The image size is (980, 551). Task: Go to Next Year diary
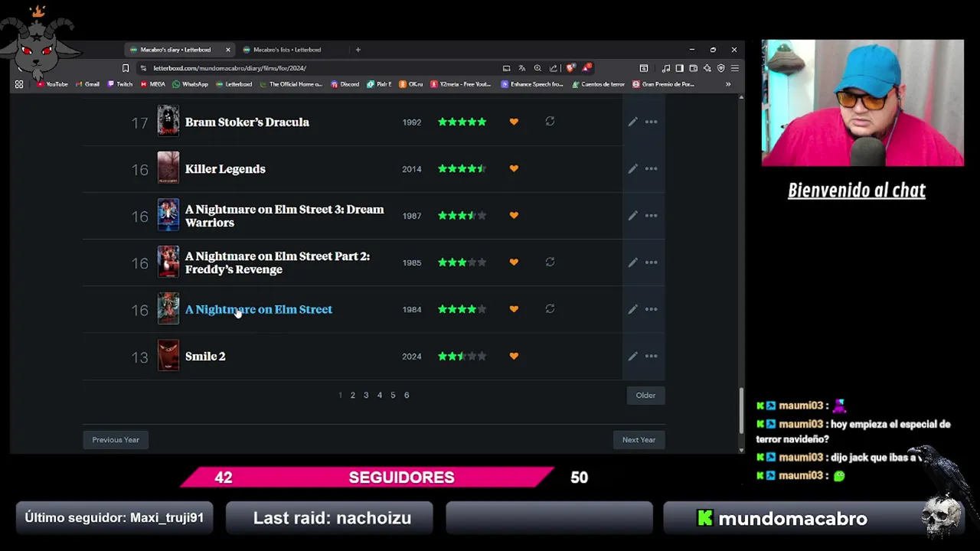(639, 439)
